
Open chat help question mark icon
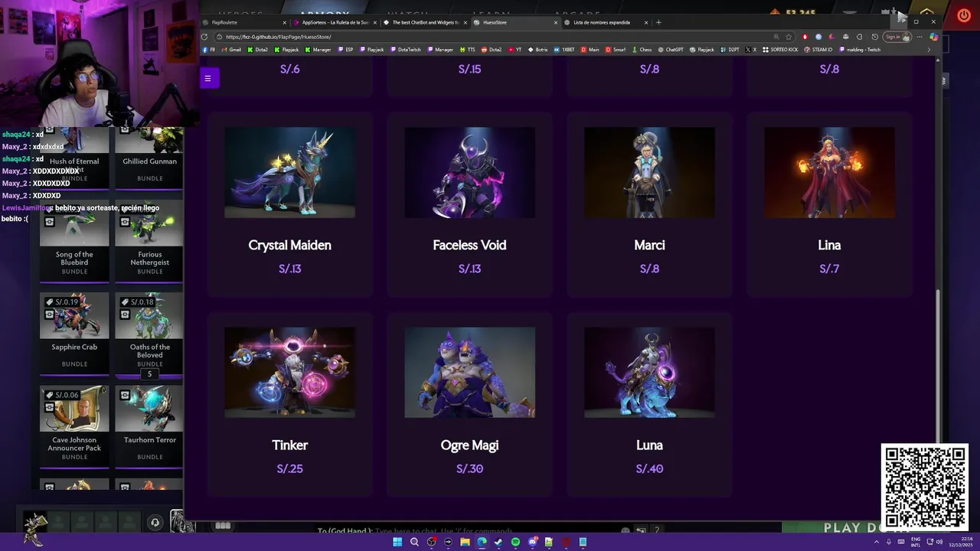[x=657, y=530]
